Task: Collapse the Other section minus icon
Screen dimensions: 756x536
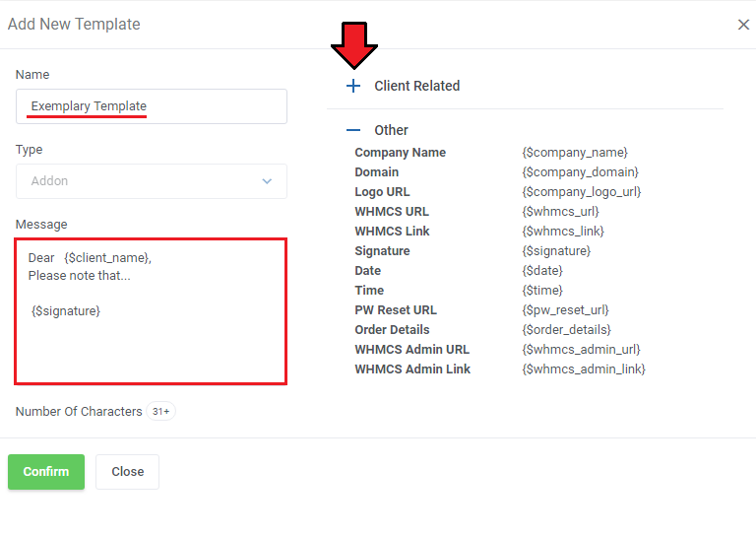Action: click(353, 130)
